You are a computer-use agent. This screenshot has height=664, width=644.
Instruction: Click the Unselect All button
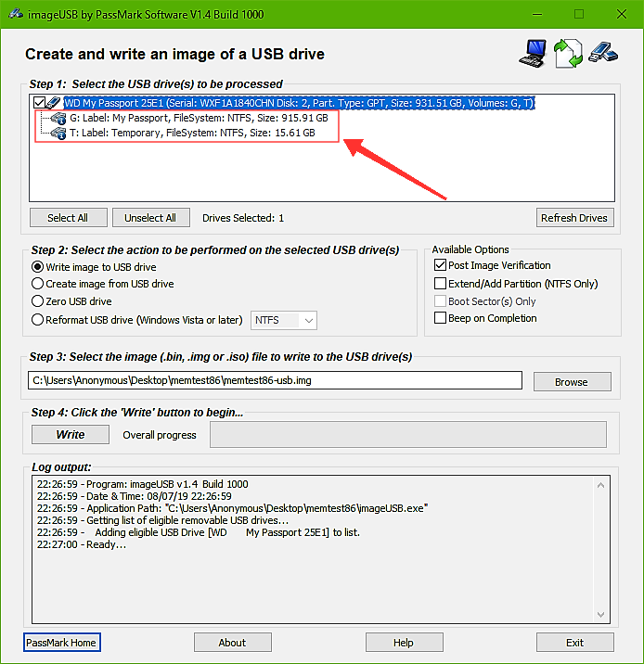tap(151, 218)
